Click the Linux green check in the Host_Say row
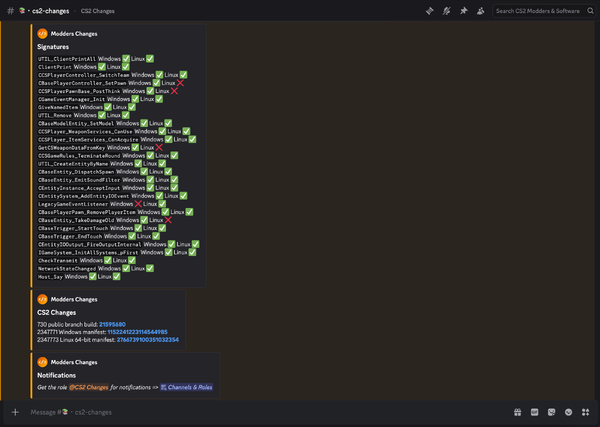 click(116, 277)
